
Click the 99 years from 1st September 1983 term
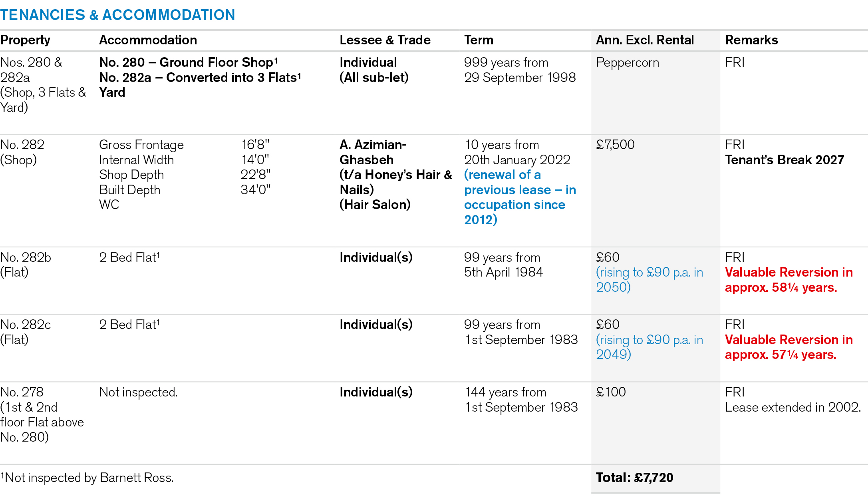point(520,332)
